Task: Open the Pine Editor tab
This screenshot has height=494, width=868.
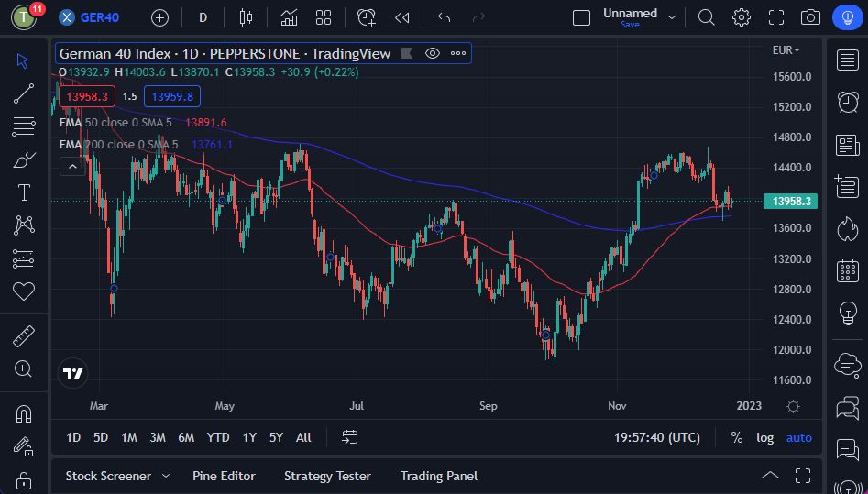Action: (x=224, y=476)
